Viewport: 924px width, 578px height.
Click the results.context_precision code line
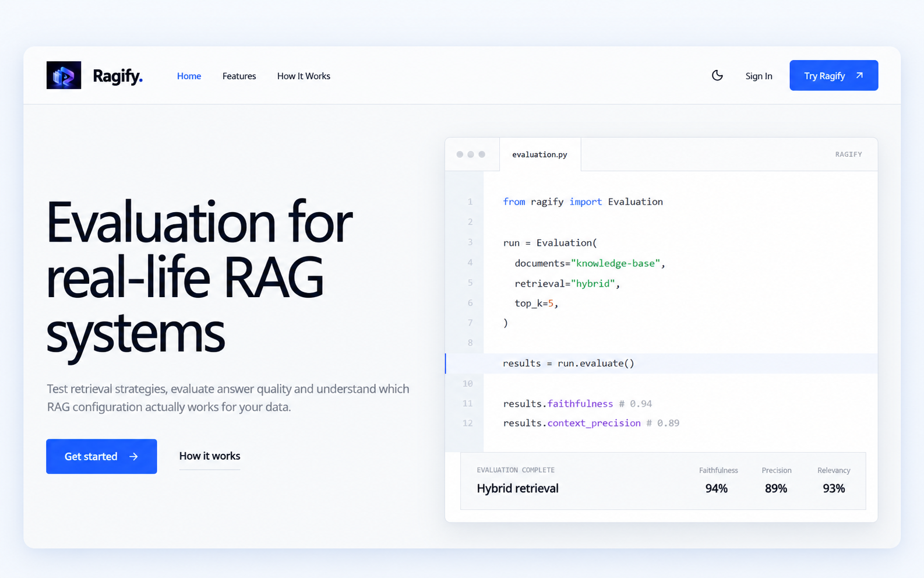click(x=591, y=423)
